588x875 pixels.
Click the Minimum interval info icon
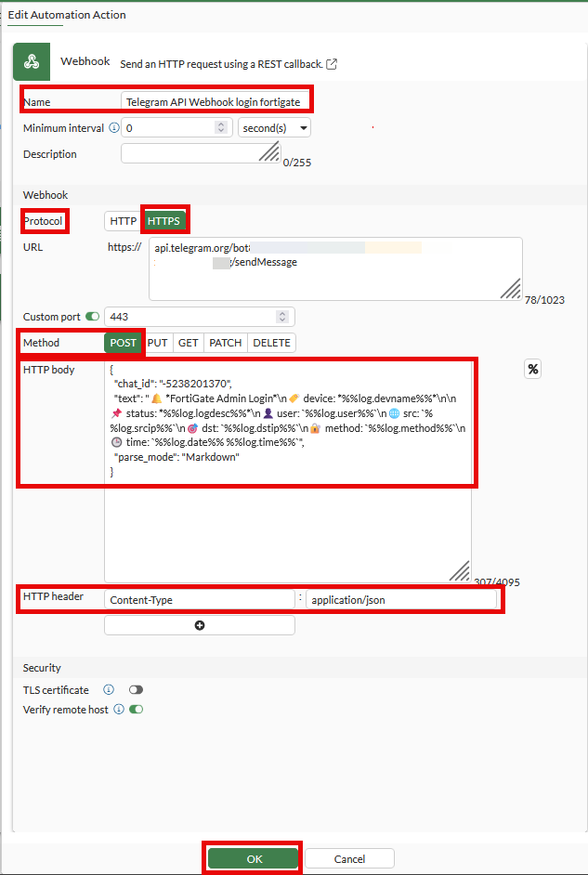click(x=114, y=128)
